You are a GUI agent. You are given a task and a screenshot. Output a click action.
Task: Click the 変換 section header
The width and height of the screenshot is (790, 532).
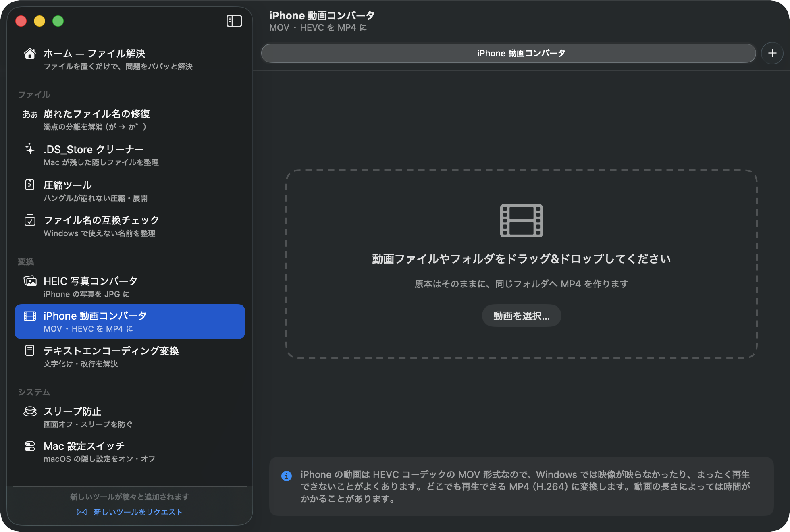coord(26,262)
